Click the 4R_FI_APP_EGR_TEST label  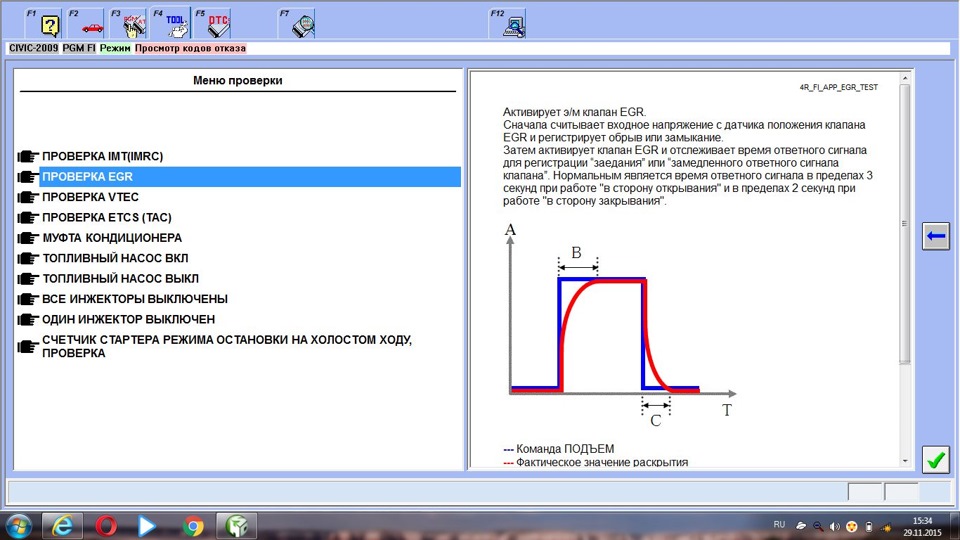pos(838,88)
